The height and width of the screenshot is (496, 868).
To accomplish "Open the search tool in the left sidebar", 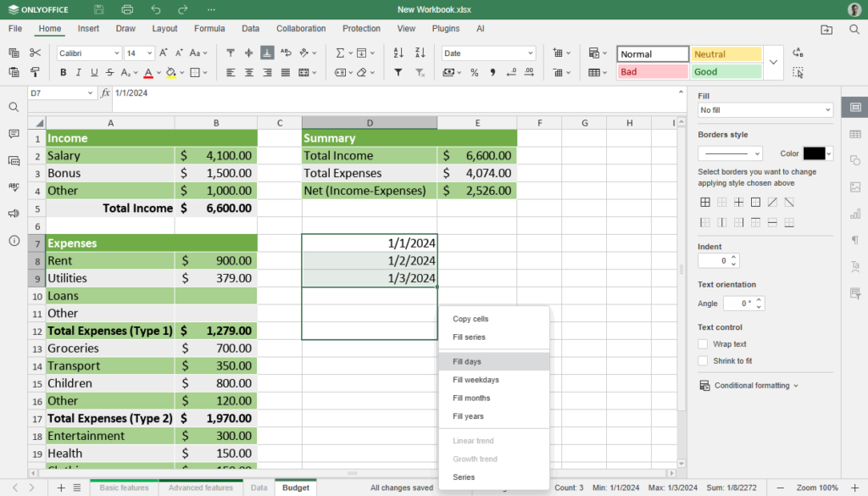I will (15, 109).
